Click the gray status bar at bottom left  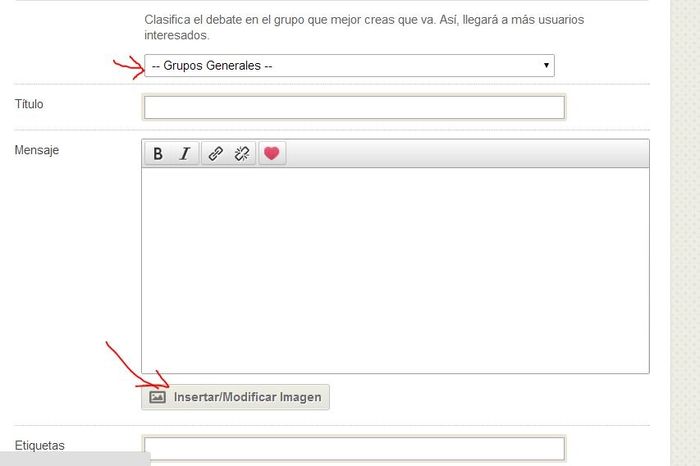pyautogui.click(x=75, y=459)
